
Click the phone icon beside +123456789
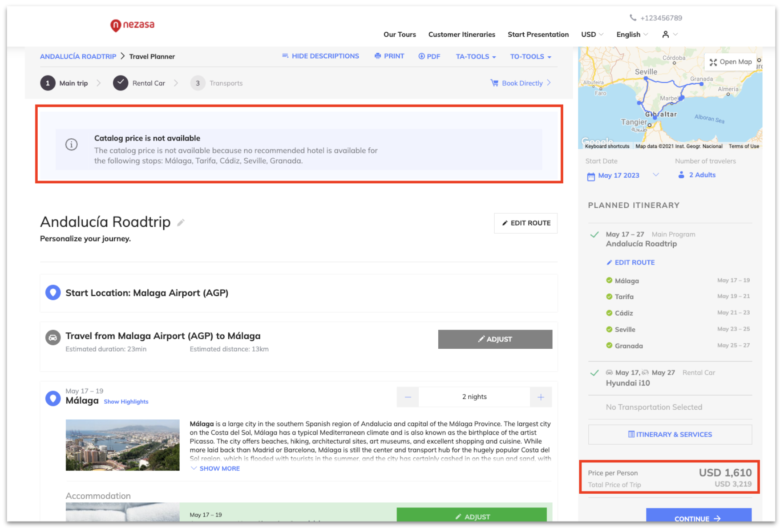pyautogui.click(x=633, y=18)
